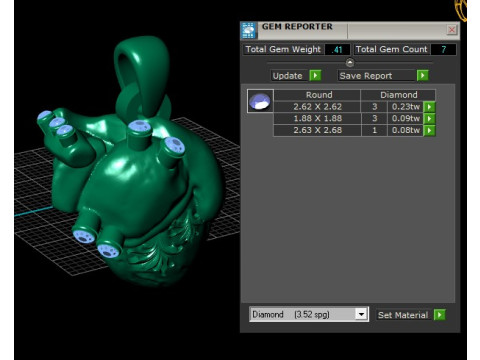Click the Round column header
The image size is (480, 360).
tap(319, 95)
